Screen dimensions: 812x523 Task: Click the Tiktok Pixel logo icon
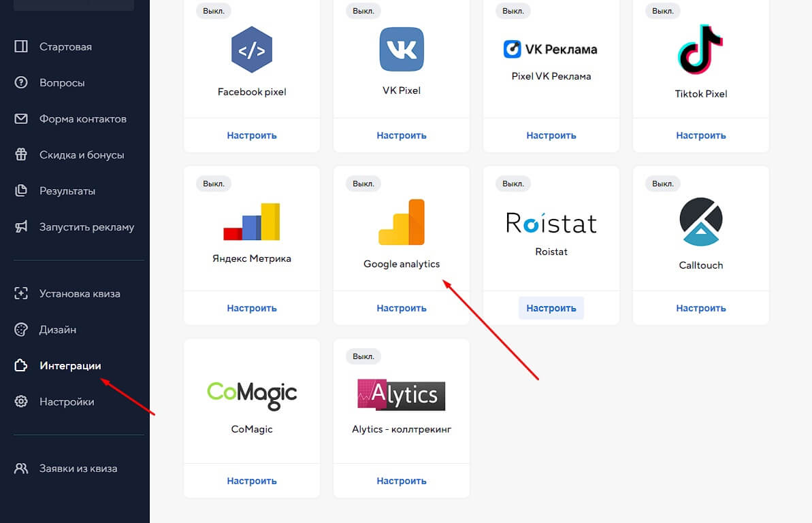[x=700, y=50]
